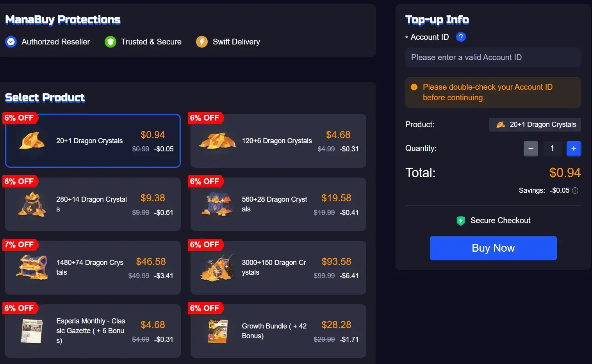Select the 280+14 Dragon Crystals pack

93,204
